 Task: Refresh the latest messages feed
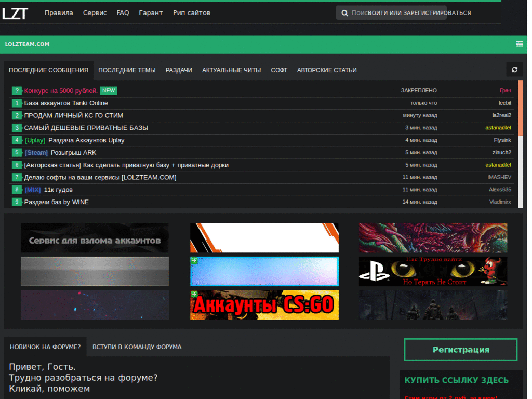coord(514,70)
